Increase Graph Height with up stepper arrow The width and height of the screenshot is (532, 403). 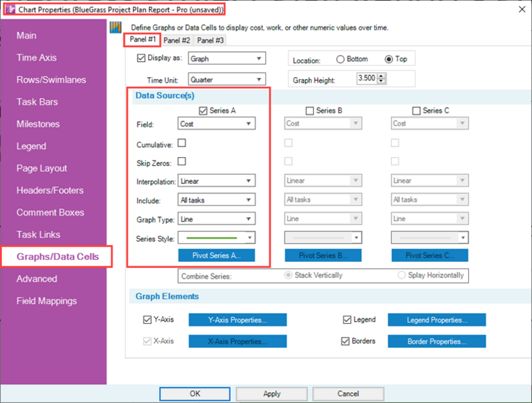point(381,76)
